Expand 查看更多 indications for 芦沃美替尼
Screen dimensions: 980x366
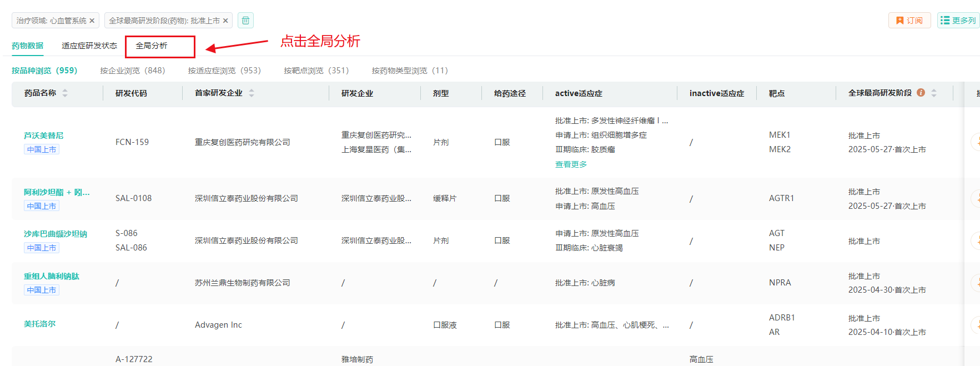pos(571,164)
